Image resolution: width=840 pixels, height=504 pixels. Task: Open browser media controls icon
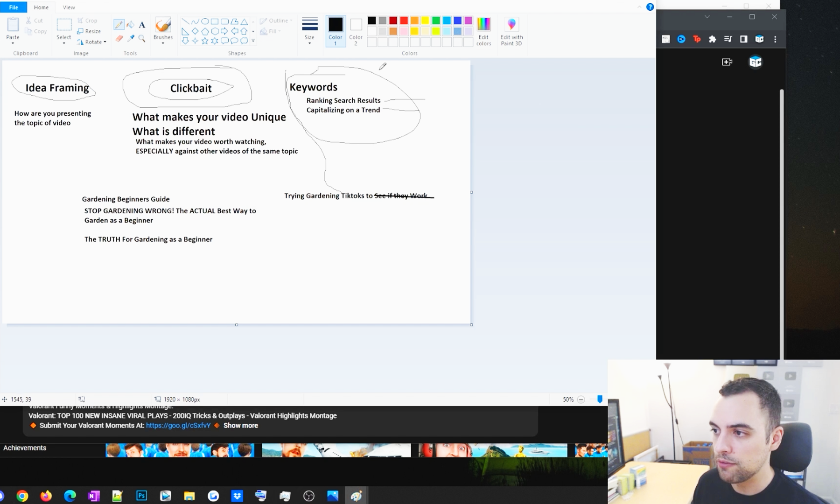click(x=728, y=39)
